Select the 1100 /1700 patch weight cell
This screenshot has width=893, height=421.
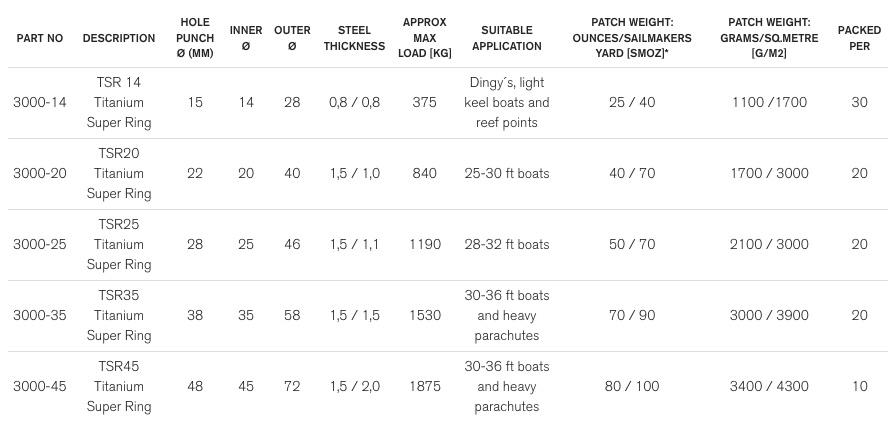769,103
